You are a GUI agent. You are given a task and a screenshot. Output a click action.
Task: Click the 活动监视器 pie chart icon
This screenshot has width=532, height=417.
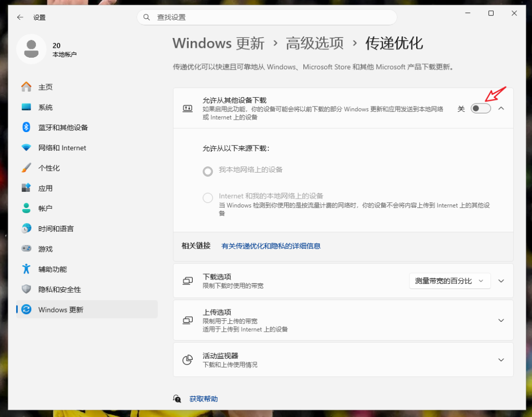(x=188, y=360)
